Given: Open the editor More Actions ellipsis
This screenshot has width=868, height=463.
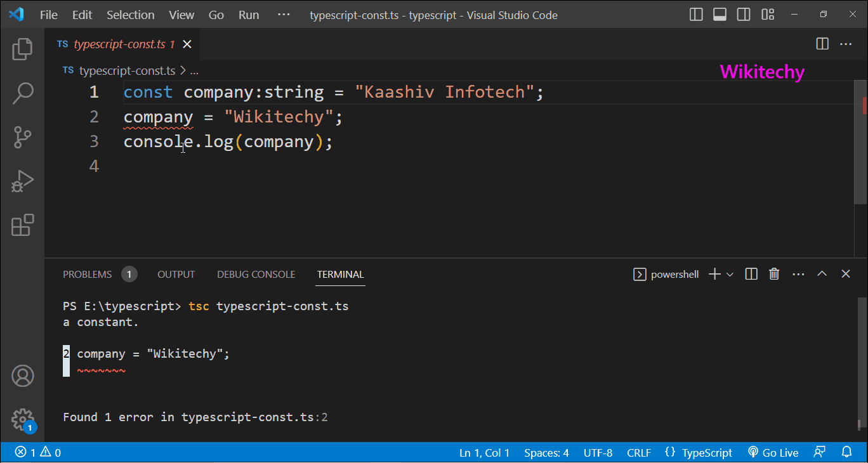Looking at the screenshot, I should tap(846, 44).
